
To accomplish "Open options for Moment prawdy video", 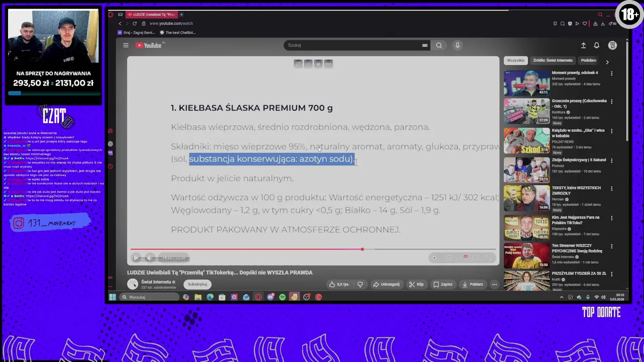I will click(612, 73).
